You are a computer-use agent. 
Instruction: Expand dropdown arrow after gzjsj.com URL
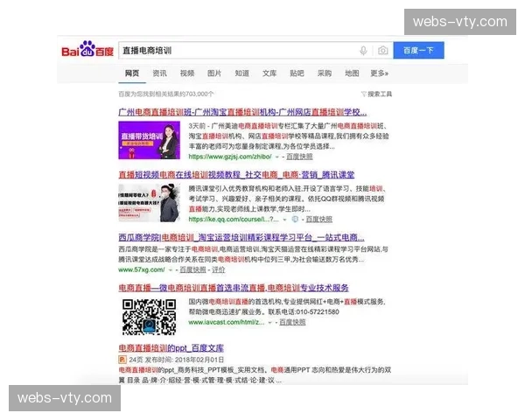click(276, 157)
